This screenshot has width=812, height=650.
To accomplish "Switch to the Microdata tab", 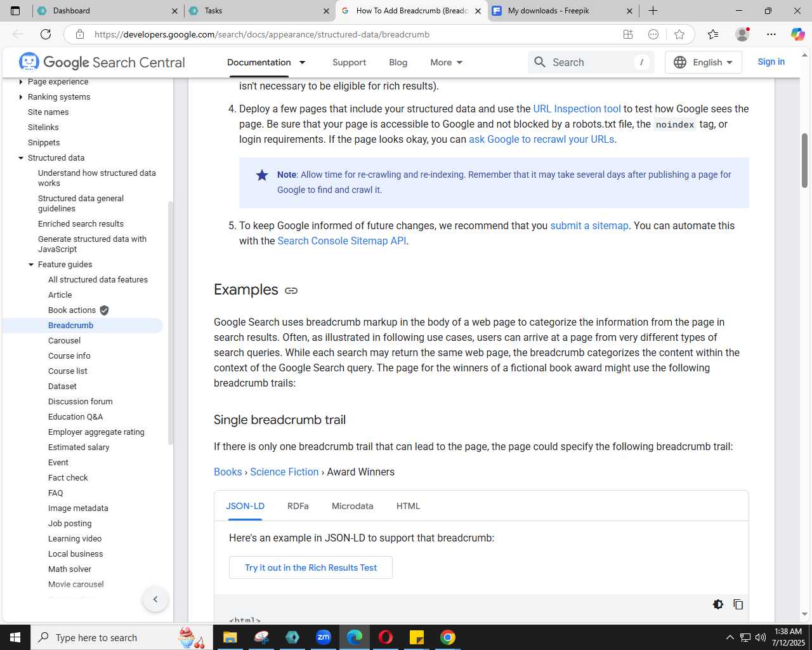I will tap(353, 506).
